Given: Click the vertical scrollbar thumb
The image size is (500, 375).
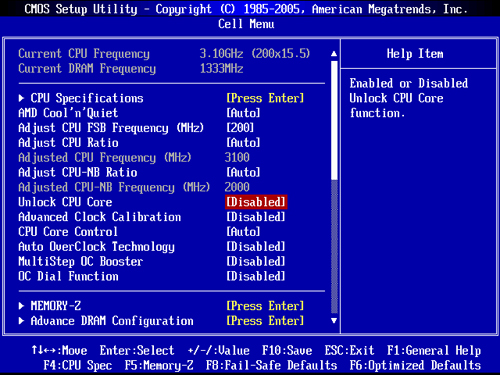Looking at the screenshot, I should (x=334, y=120).
